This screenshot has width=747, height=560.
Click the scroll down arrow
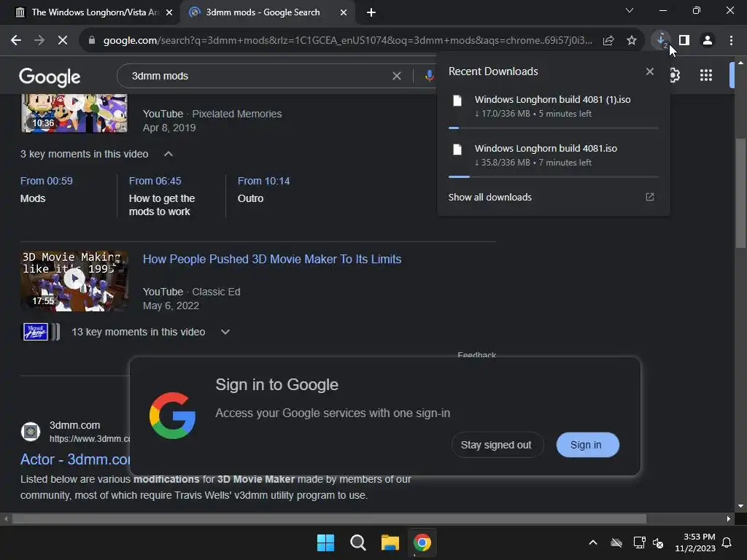click(740, 506)
